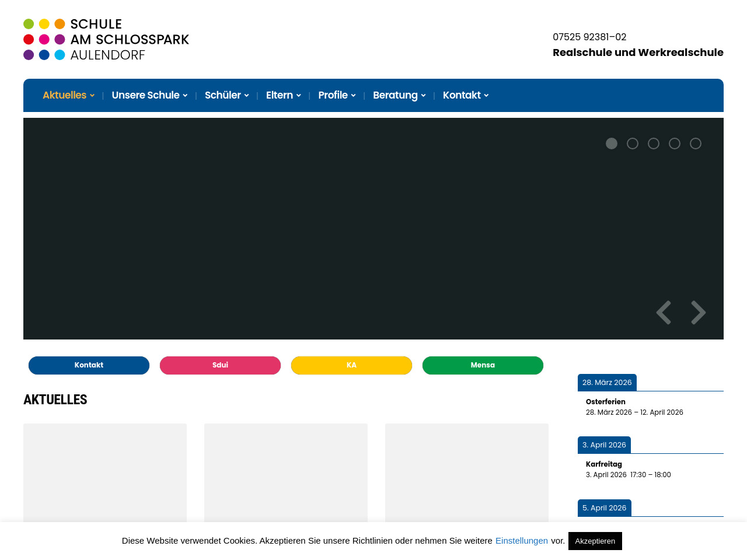This screenshot has height=560, width=747.
Task: Go to the previous slide arrow
Action: [664, 313]
